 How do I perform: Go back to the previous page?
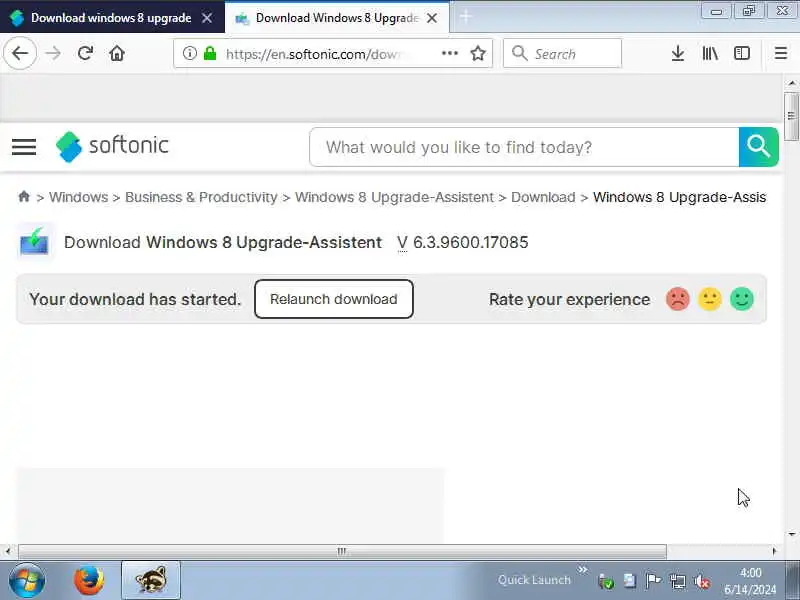(20, 53)
